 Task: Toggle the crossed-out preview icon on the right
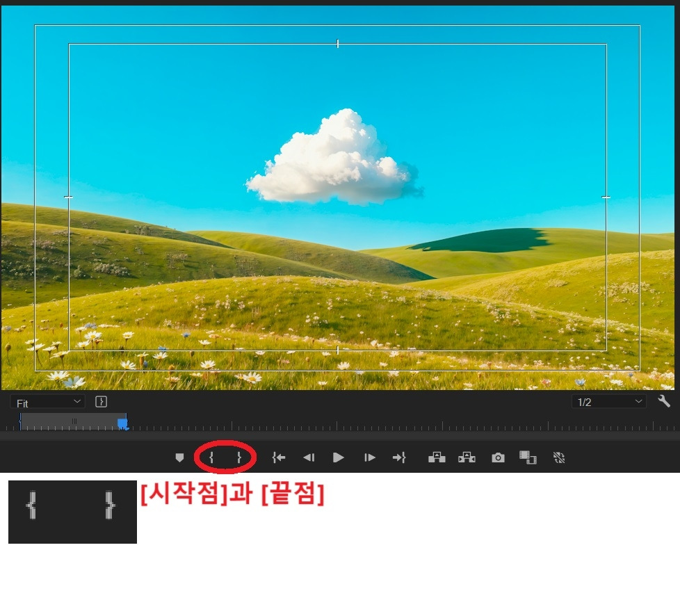(x=559, y=457)
